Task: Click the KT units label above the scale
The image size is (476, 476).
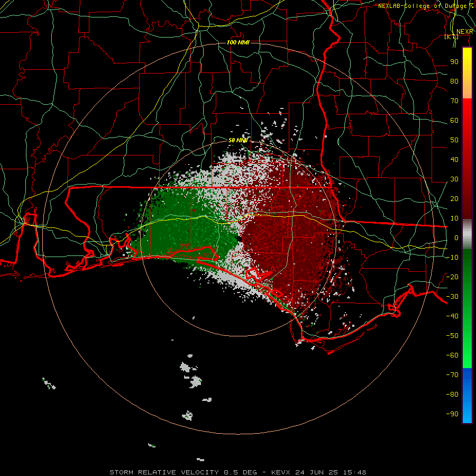Action: tap(452, 36)
